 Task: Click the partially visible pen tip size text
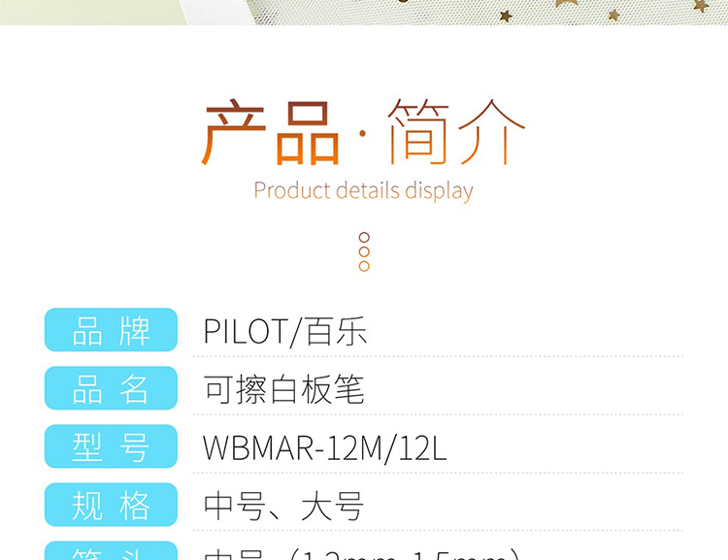[362, 553]
